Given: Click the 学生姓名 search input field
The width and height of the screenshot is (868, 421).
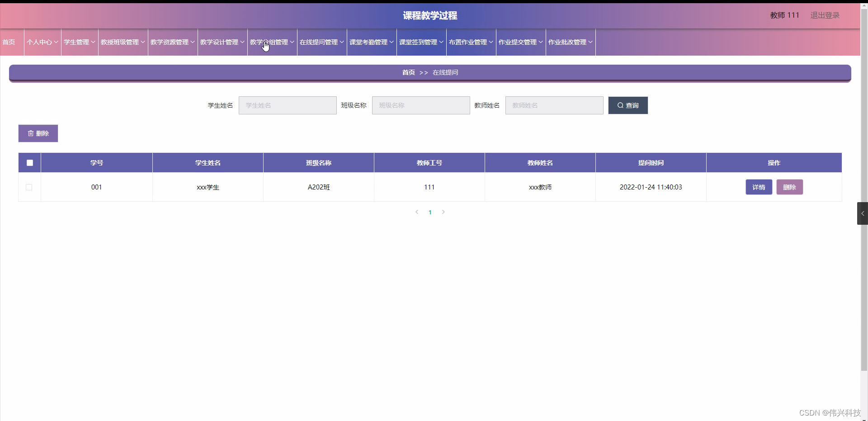Looking at the screenshot, I should tap(288, 105).
